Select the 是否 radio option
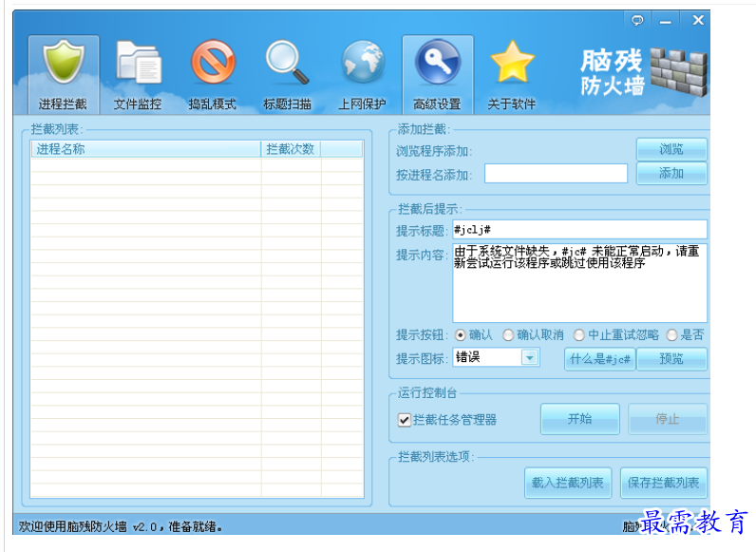The width and height of the screenshot is (756, 552). pyautogui.click(x=672, y=334)
